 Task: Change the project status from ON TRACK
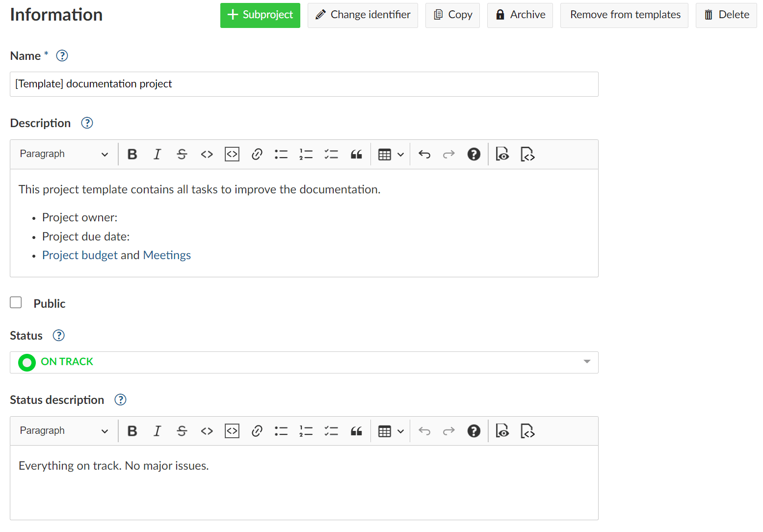587,362
